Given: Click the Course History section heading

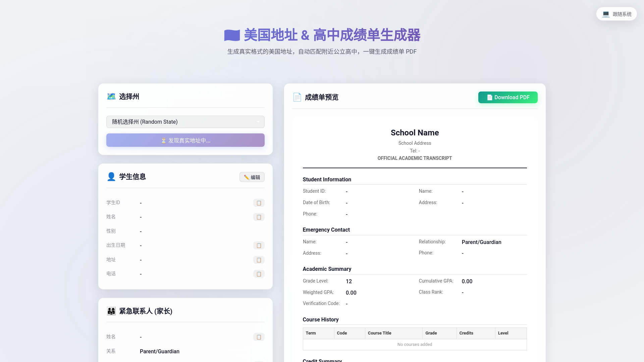Looking at the screenshot, I should tap(320, 319).
